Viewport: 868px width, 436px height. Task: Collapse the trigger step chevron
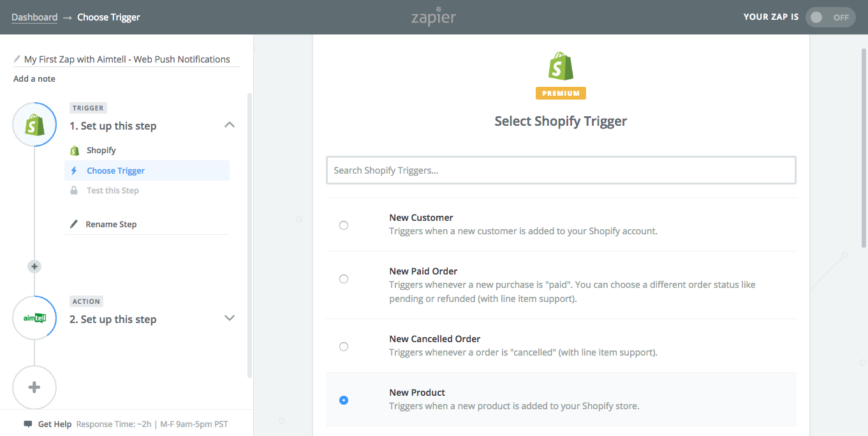coord(230,125)
